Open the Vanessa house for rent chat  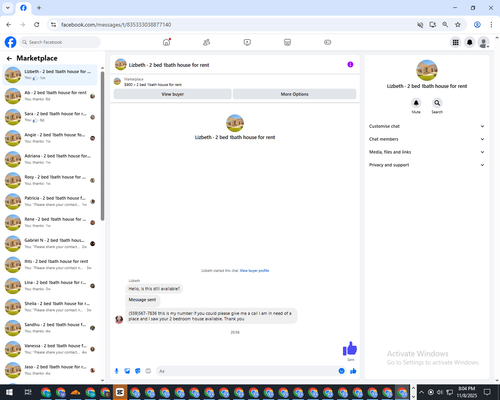click(50, 349)
